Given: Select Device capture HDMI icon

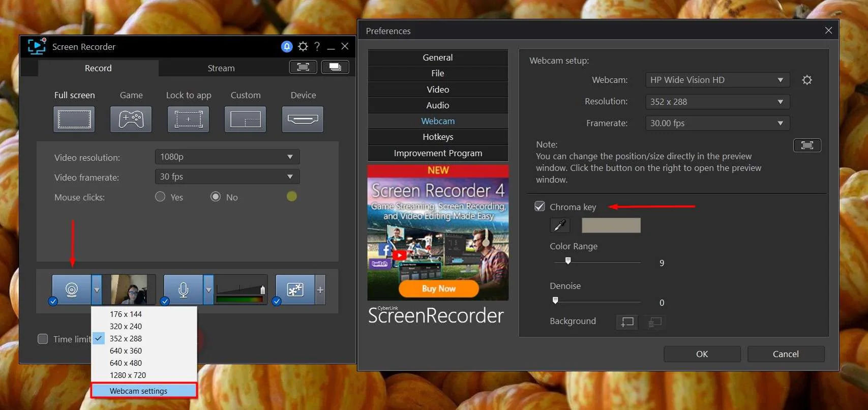Looking at the screenshot, I should pos(303,120).
